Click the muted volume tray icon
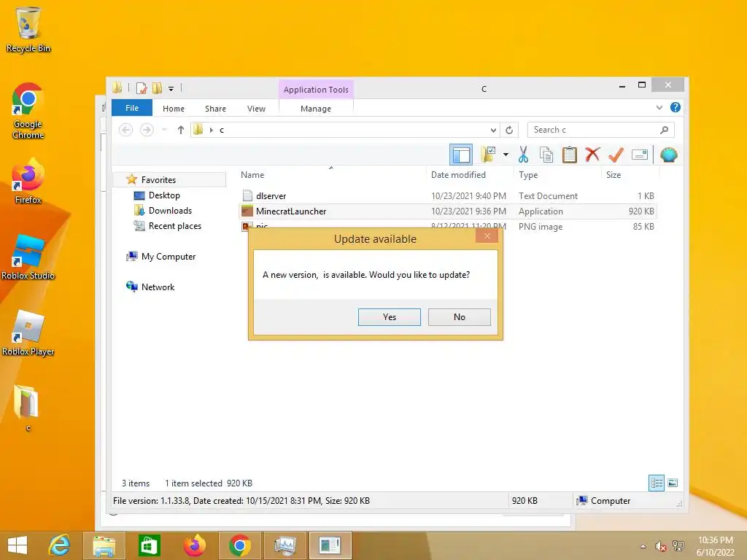This screenshot has width=747, height=560. coord(660,546)
